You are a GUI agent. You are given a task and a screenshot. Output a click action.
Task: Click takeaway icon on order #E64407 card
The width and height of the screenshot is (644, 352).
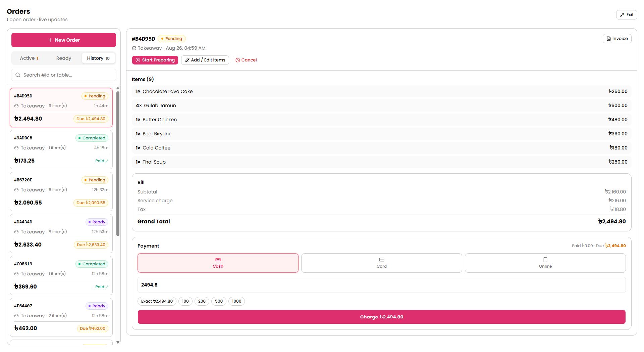[16, 316]
